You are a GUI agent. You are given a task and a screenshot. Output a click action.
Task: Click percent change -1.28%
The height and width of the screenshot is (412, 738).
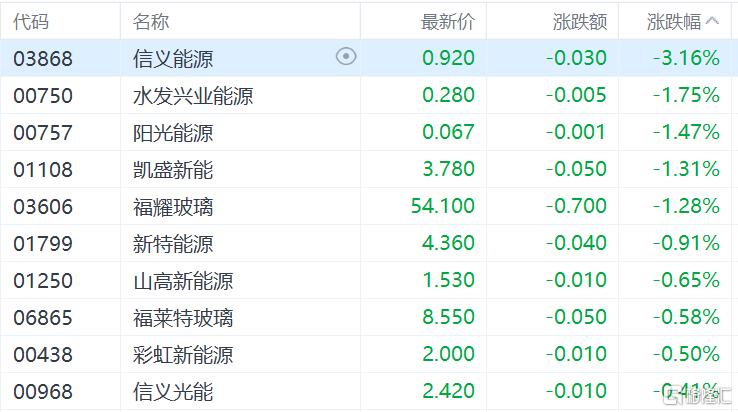pyautogui.click(x=687, y=206)
